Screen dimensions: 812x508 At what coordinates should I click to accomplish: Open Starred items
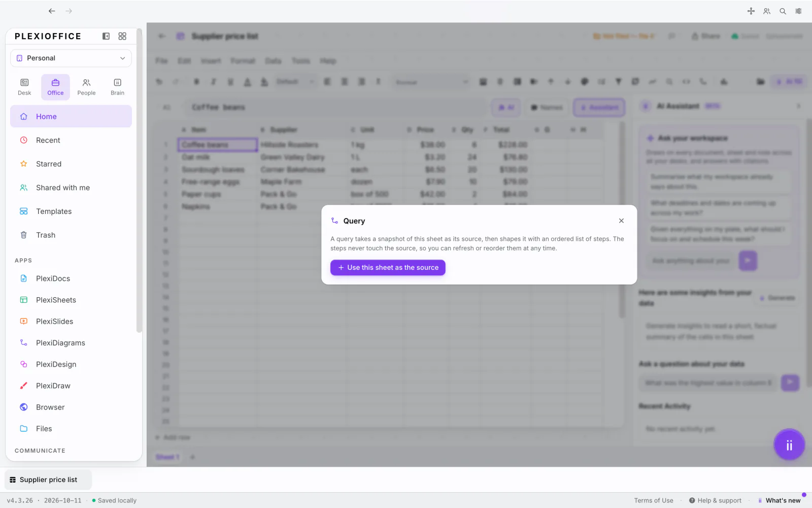[x=71, y=164]
